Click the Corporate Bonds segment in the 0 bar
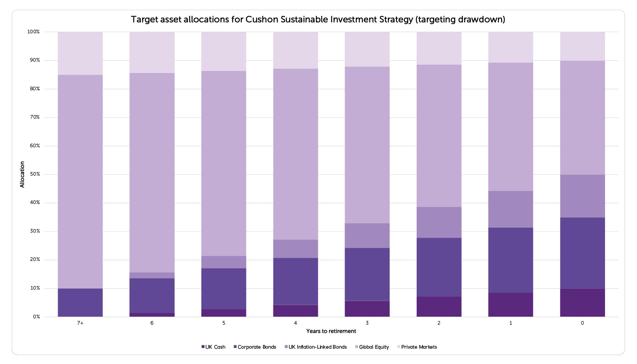Viewport: 637px width, 364px height. [x=582, y=253]
